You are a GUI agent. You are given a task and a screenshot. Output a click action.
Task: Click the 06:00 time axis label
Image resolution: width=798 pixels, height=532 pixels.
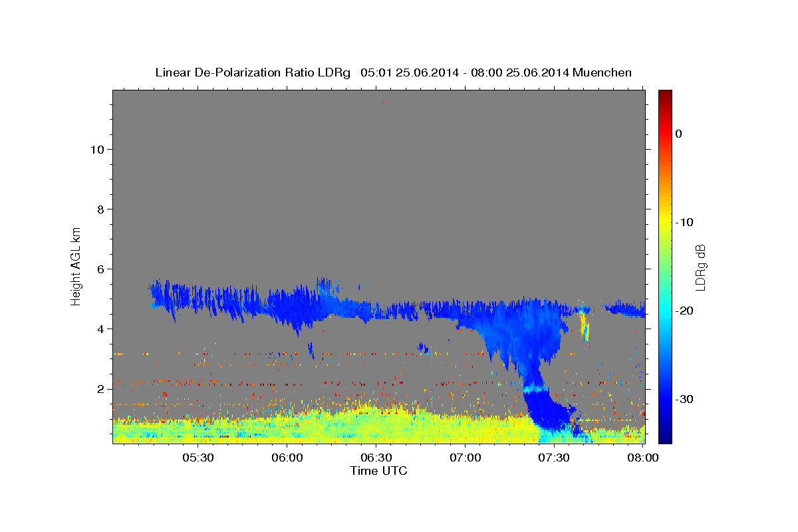click(288, 458)
